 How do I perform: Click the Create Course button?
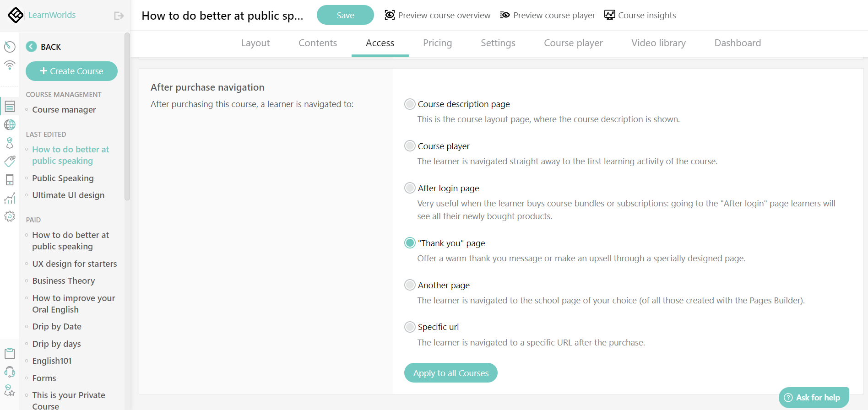(x=71, y=71)
